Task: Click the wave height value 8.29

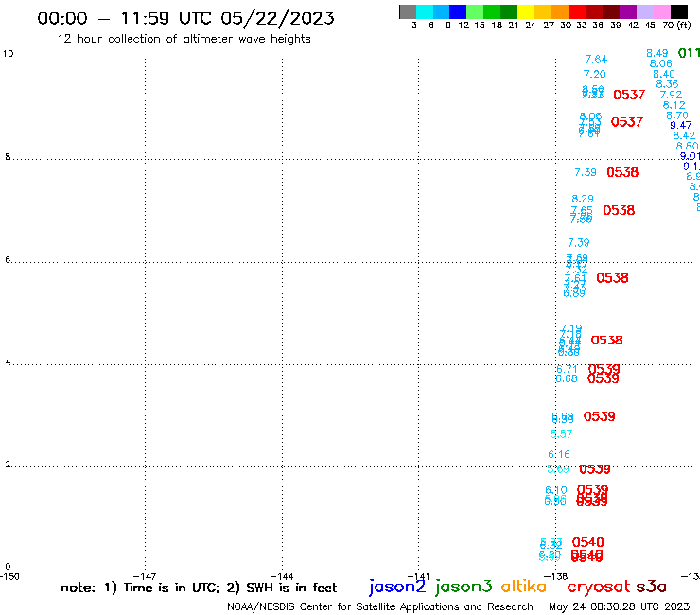Action: (583, 199)
